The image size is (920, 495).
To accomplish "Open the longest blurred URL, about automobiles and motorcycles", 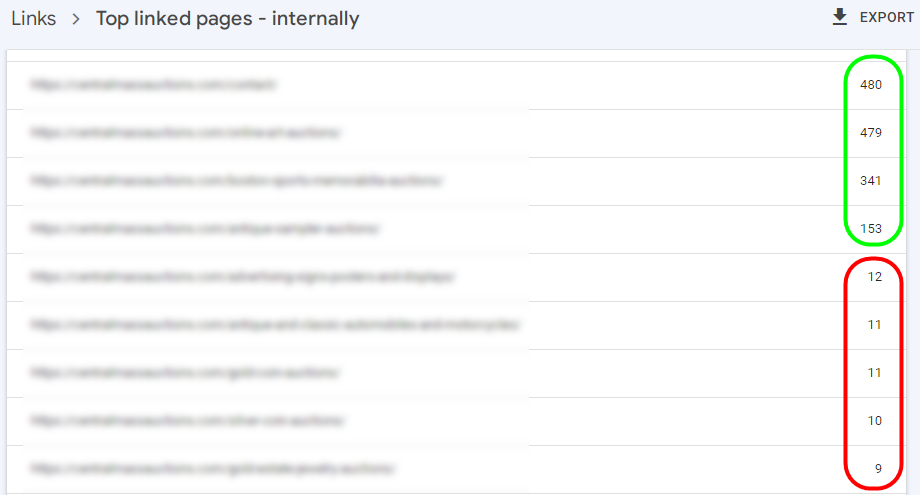I will point(275,325).
